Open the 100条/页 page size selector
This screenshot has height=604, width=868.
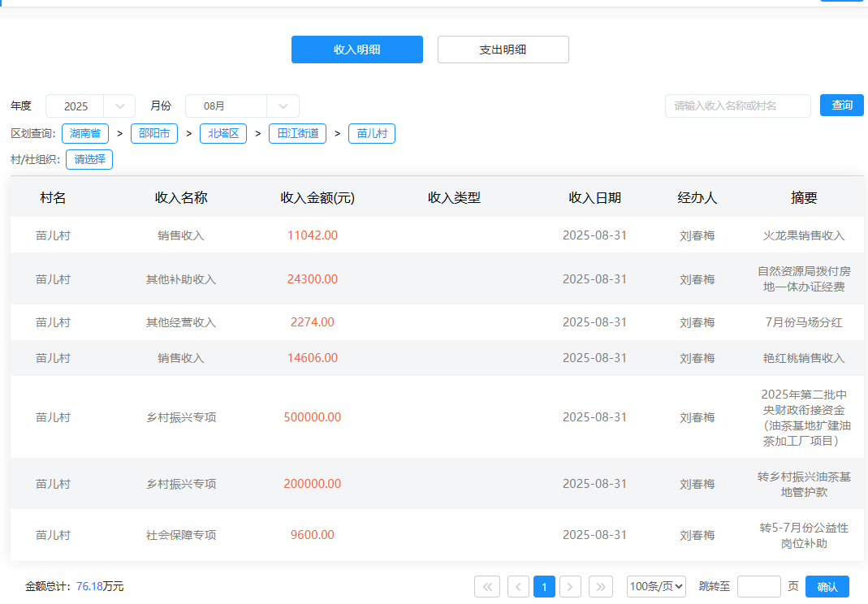pos(657,586)
